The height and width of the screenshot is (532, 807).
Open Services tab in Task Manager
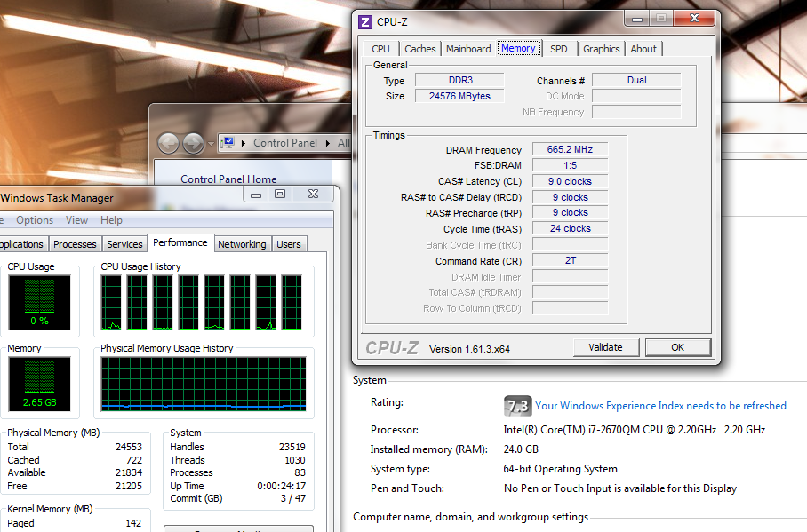(124, 244)
